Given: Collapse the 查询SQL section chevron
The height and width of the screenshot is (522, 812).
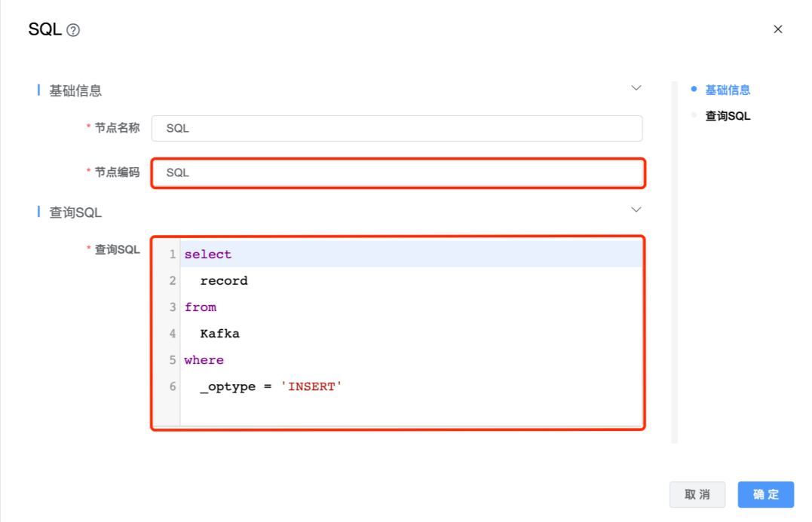Looking at the screenshot, I should click(x=636, y=209).
